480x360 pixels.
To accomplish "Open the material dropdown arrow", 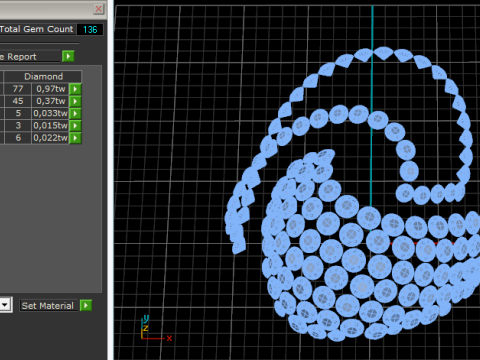I will click(x=5, y=305).
